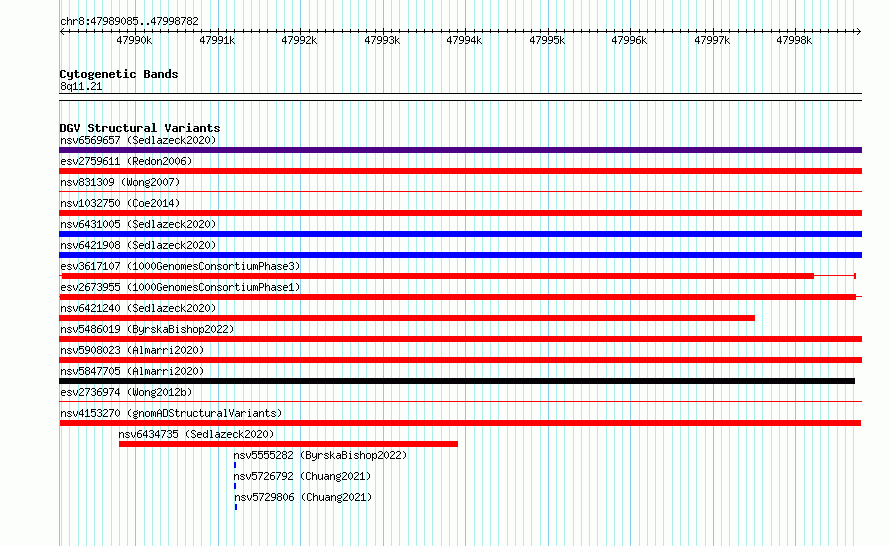Click the red esv2759611 variant bar
Screen dimensions: 890x546
click(x=460, y=171)
